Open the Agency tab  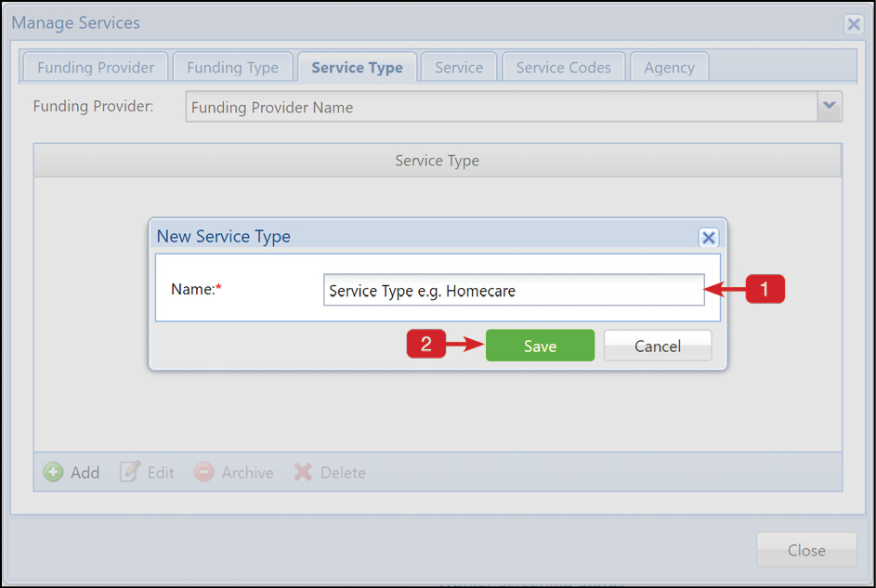[x=669, y=68]
